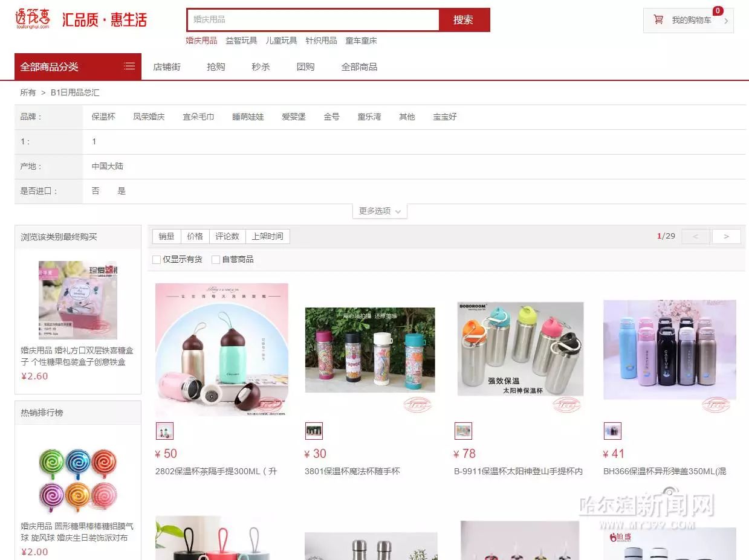Click the previous page arrow
Image resolution: width=749 pixels, height=560 pixels.
(x=695, y=236)
